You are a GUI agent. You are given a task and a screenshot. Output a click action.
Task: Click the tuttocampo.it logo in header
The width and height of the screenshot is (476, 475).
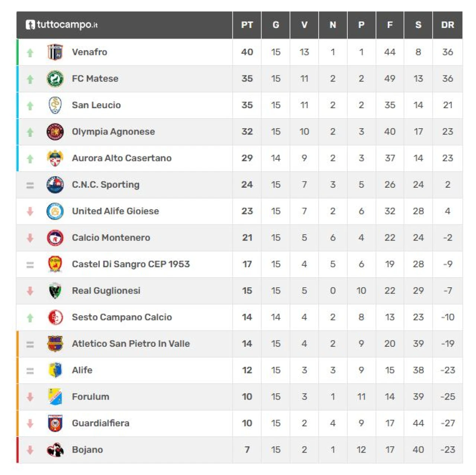tap(62, 25)
